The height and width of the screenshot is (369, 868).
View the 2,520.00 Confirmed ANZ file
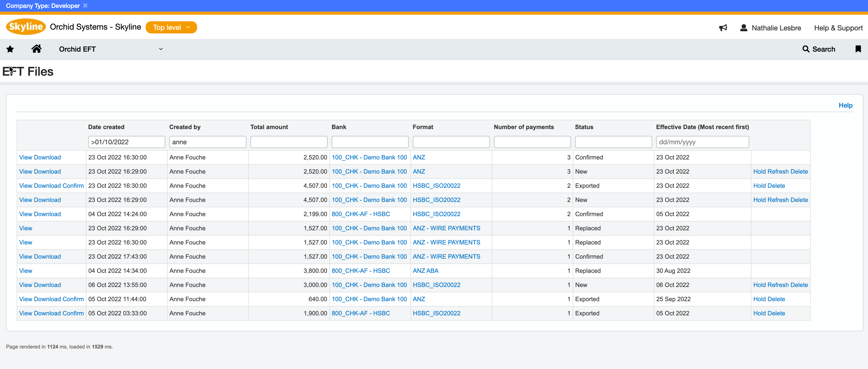pos(26,157)
